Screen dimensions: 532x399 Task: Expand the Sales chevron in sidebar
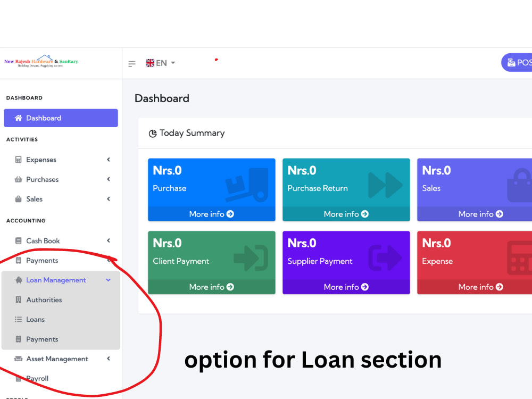[109, 199]
